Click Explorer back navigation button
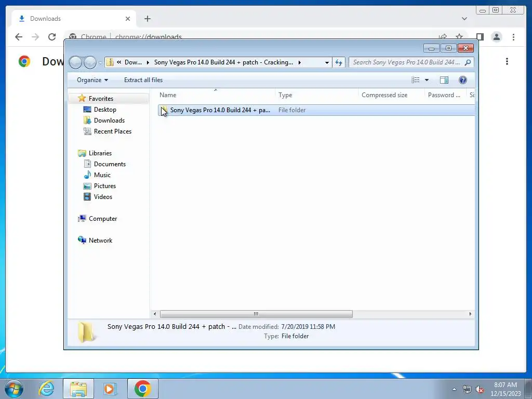The width and height of the screenshot is (532, 399). coord(75,62)
